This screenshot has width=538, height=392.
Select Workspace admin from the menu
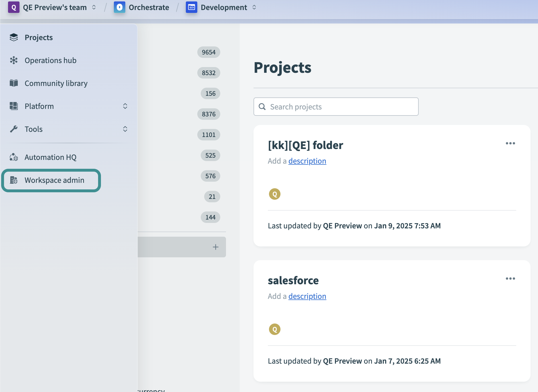[54, 180]
